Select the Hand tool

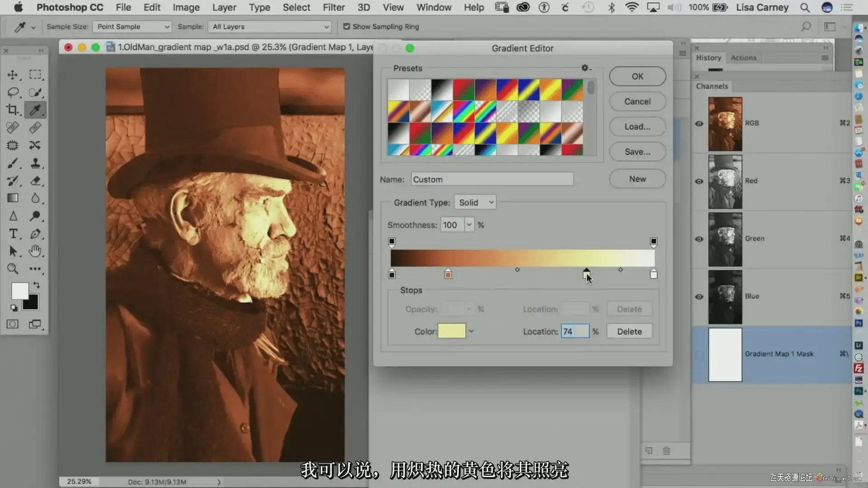35,251
